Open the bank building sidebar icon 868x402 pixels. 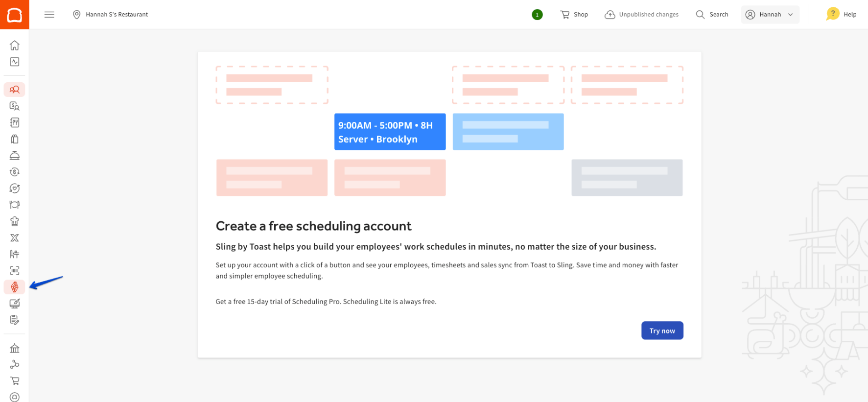click(15, 349)
